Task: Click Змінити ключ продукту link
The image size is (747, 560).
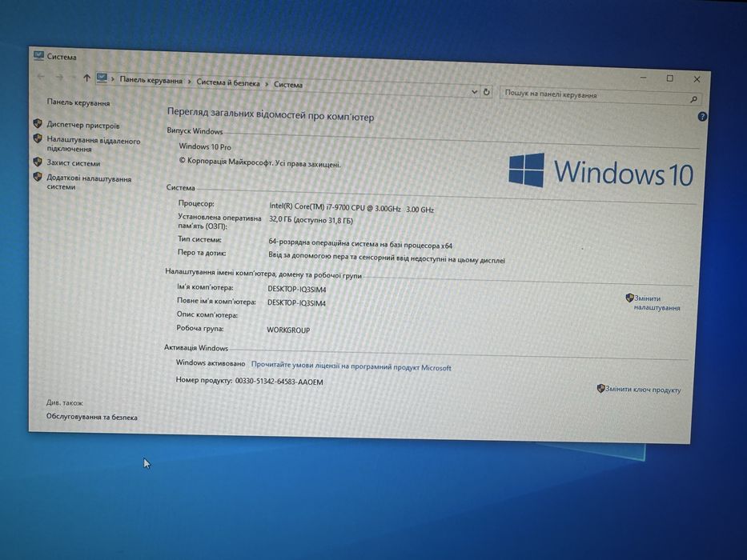Action: coord(643,390)
